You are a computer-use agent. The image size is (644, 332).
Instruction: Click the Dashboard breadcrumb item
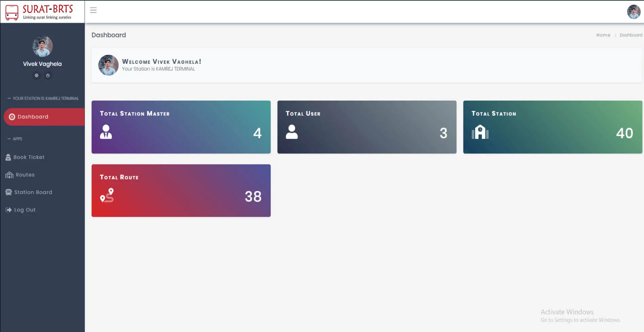(x=631, y=35)
